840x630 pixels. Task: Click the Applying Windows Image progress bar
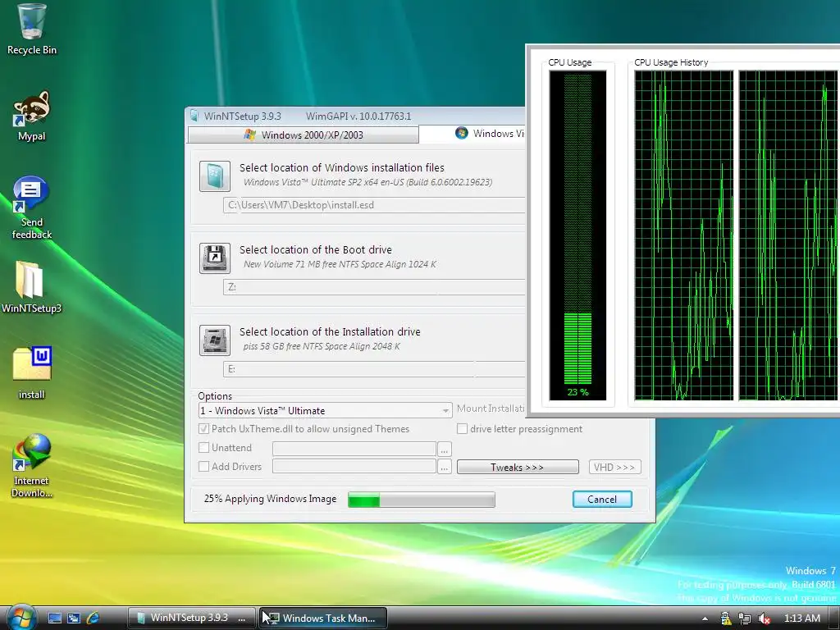click(x=422, y=500)
